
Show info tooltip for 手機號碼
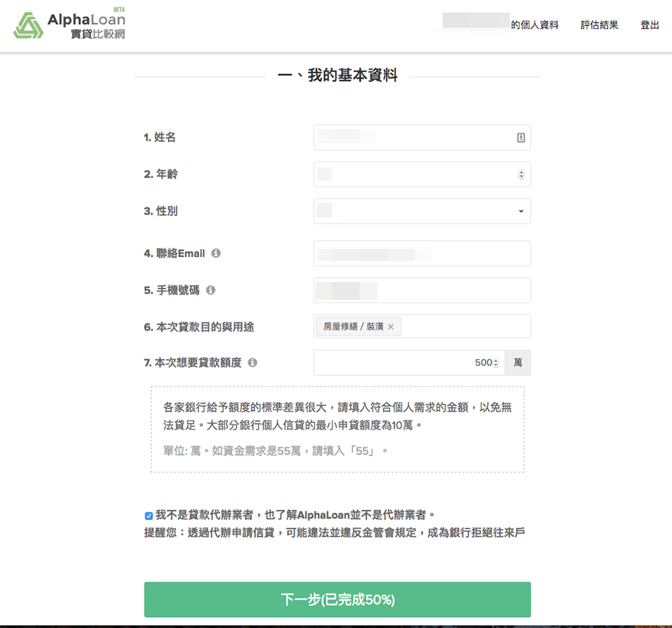click(x=210, y=290)
